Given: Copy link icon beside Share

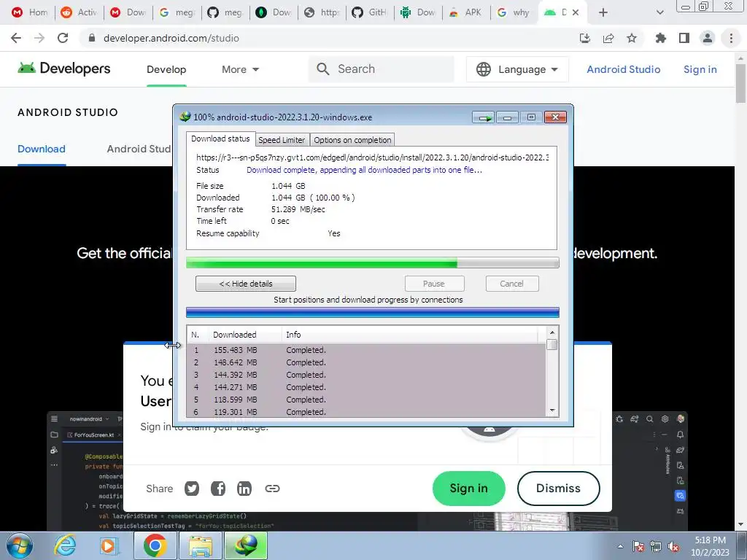Looking at the screenshot, I should pos(272,488).
